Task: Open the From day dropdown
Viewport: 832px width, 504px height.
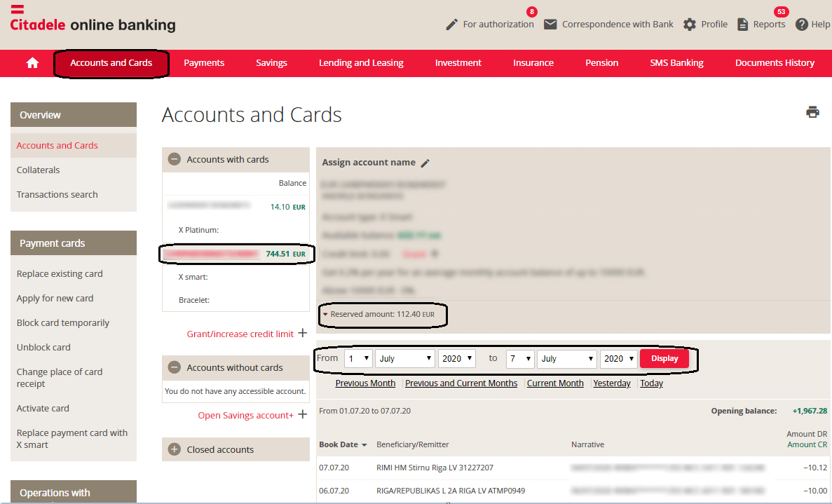Action: coord(358,359)
